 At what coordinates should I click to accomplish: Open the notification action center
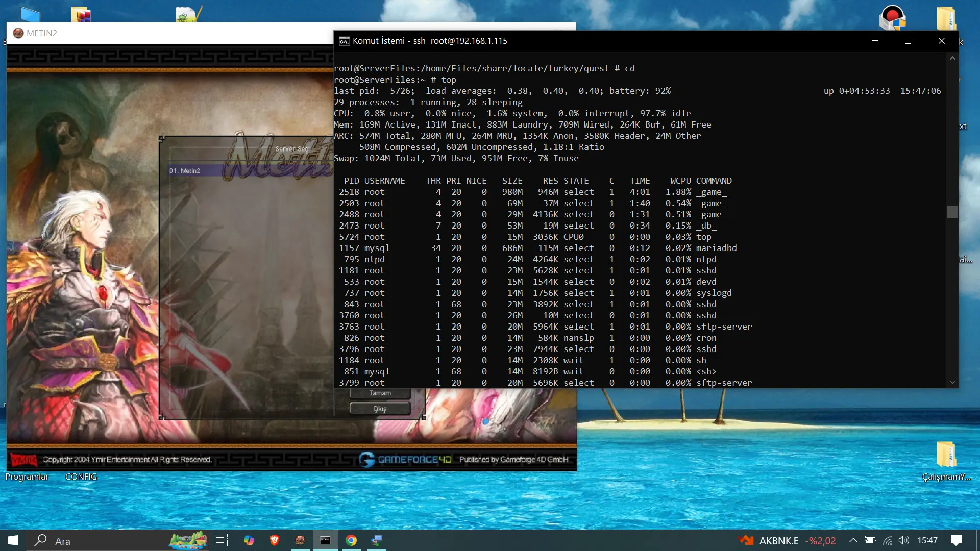(957, 540)
